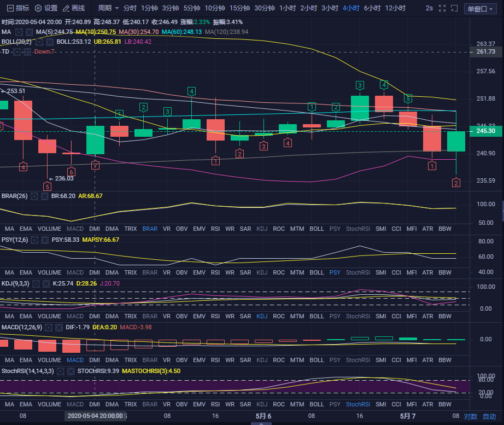The height and width of the screenshot is (425, 504).
Task: Select SAR in the KDJ panel tab row
Action: coord(245,316)
